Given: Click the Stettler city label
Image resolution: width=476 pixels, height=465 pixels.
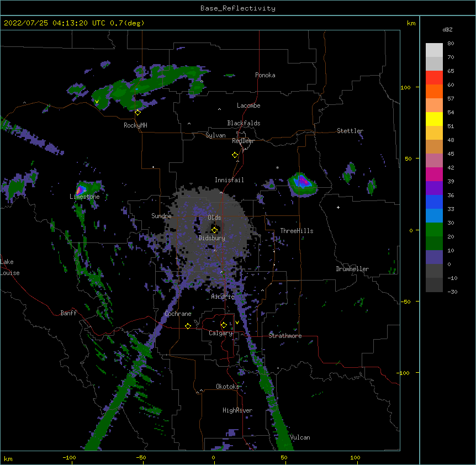Looking at the screenshot, I should pyautogui.click(x=350, y=131).
